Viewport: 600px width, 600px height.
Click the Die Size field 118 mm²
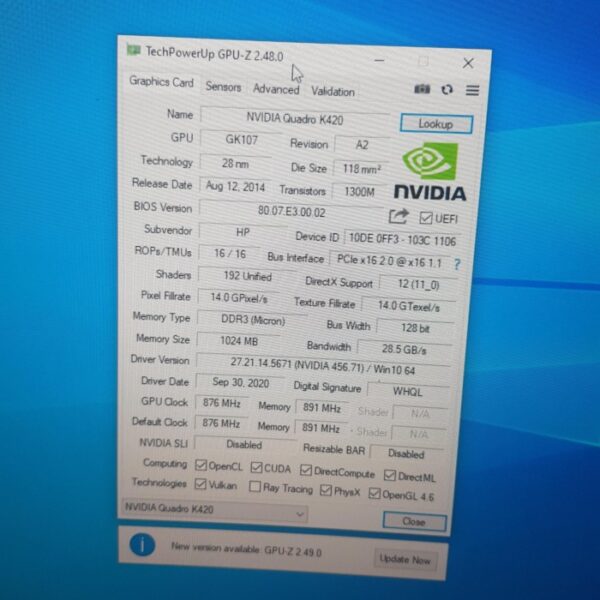click(361, 169)
